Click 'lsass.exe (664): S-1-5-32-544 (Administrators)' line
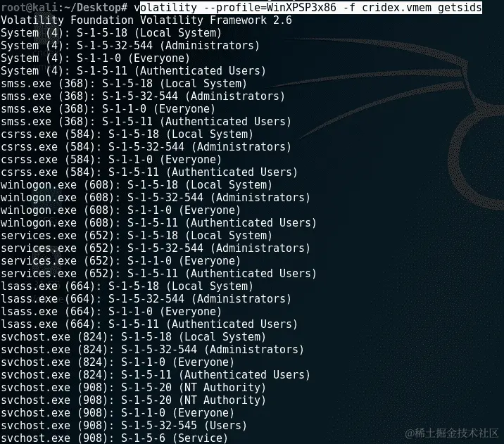504x444 pixels. click(146, 299)
